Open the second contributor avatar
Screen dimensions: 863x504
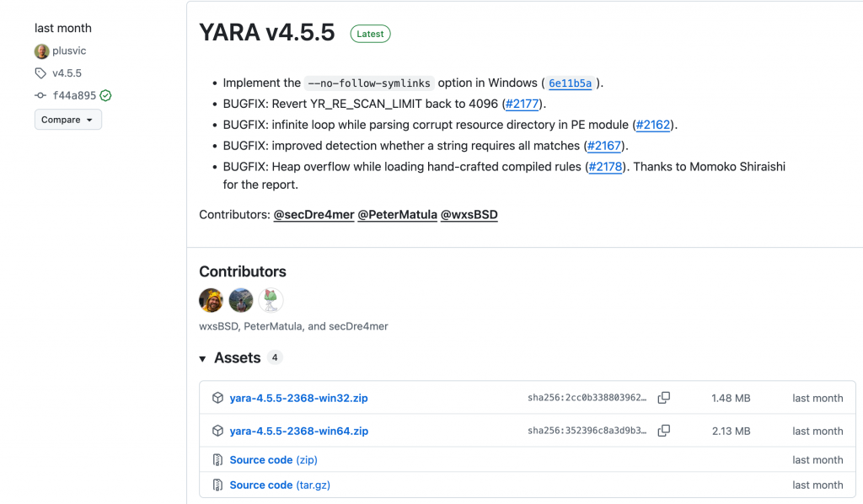pyautogui.click(x=241, y=300)
